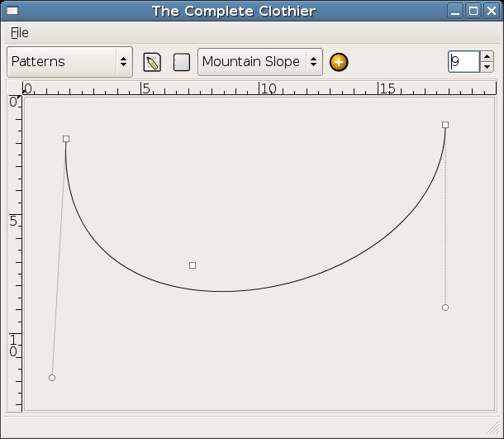Minimize The Complete Clothier window
Screen dimensions: 504x439
pyautogui.click(x=455, y=12)
